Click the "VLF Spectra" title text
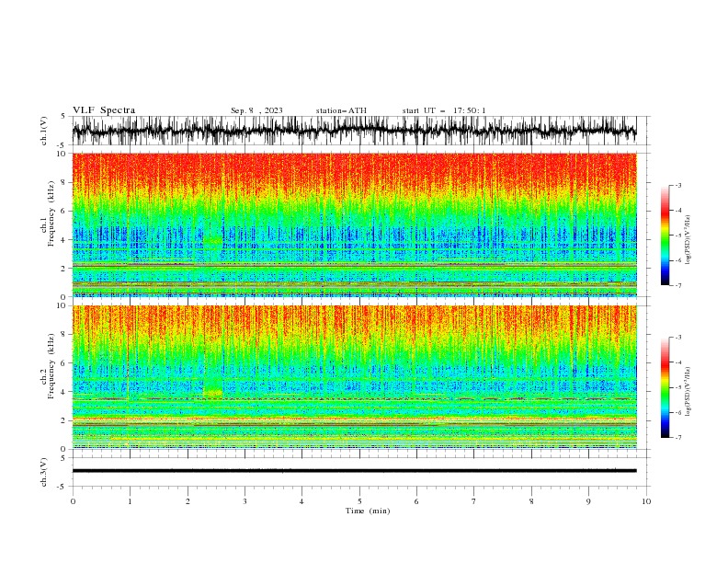This screenshot has width=728, height=563. pos(104,110)
